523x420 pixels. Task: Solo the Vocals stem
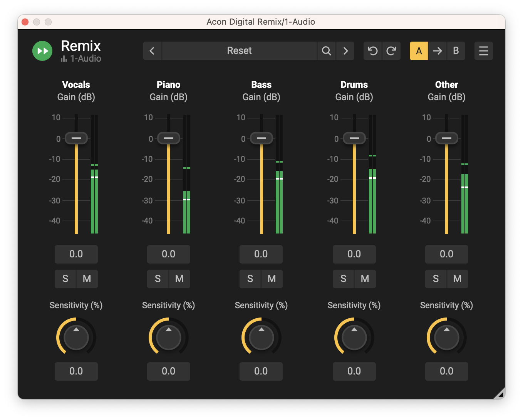coord(65,279)
